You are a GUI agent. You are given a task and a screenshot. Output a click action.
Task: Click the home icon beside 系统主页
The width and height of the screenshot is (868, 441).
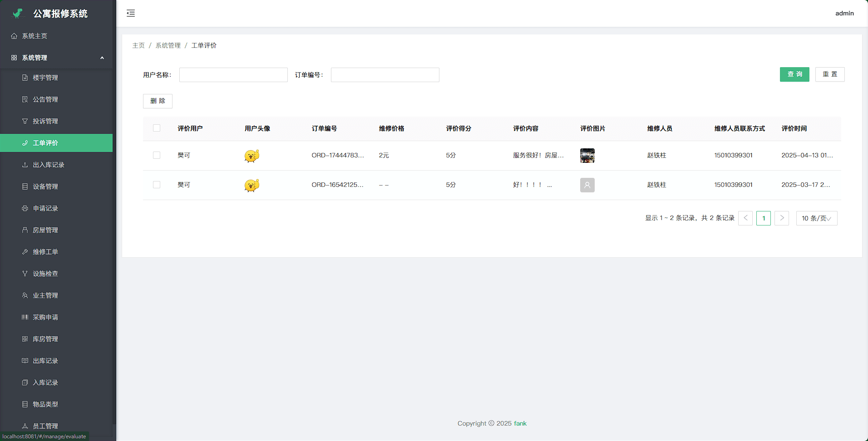(x=14, y=36)
